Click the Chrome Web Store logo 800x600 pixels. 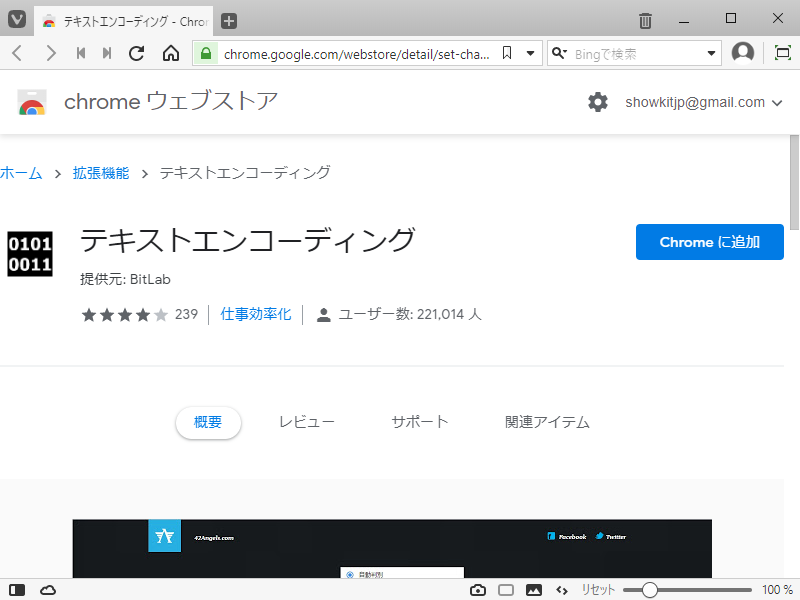pyautogui.click(x=32, y=102)
